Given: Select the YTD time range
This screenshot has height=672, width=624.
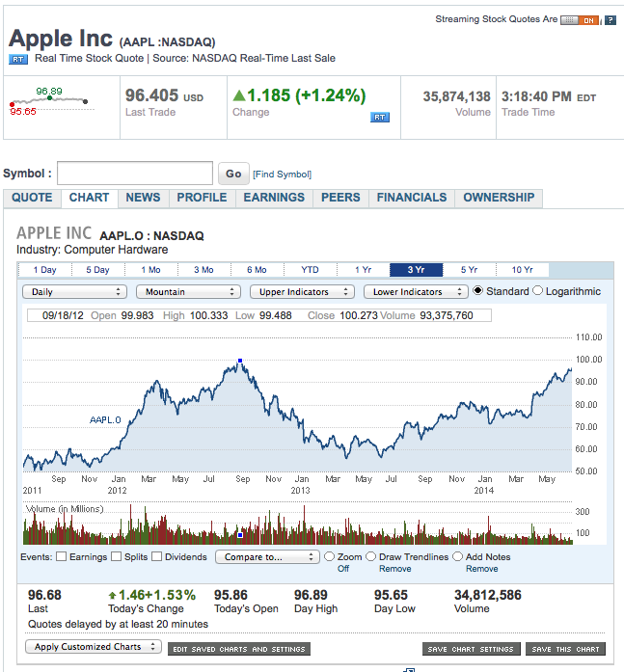Looking at the screenshot, I should pyautogui.click(x=310, y=270).
